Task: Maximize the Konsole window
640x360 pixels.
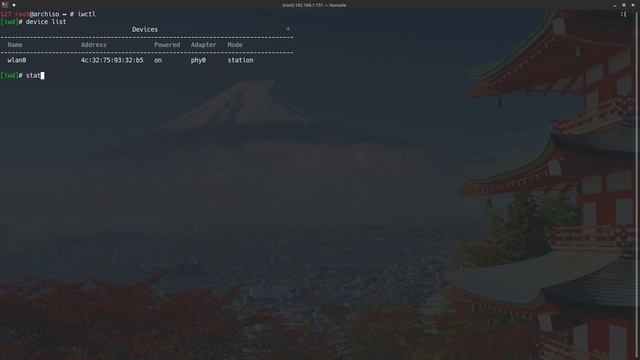Action: pyautogui.click(x=624, y=5)
